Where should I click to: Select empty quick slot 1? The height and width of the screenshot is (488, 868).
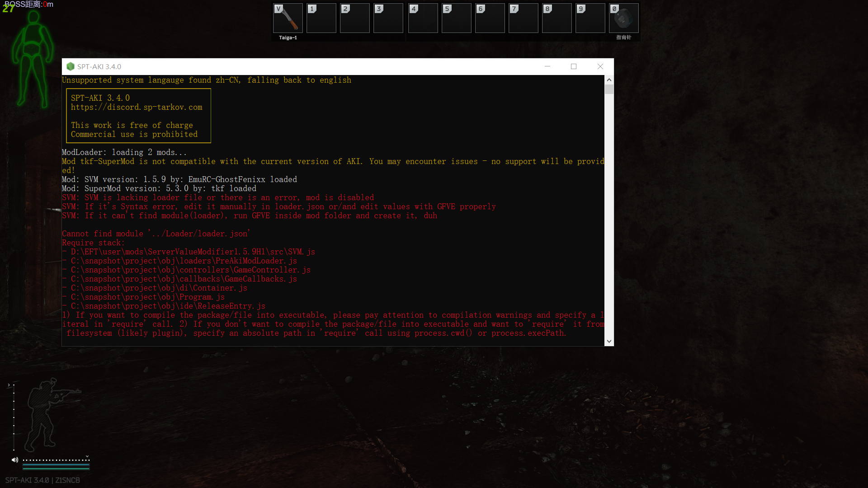click(321, 19)
